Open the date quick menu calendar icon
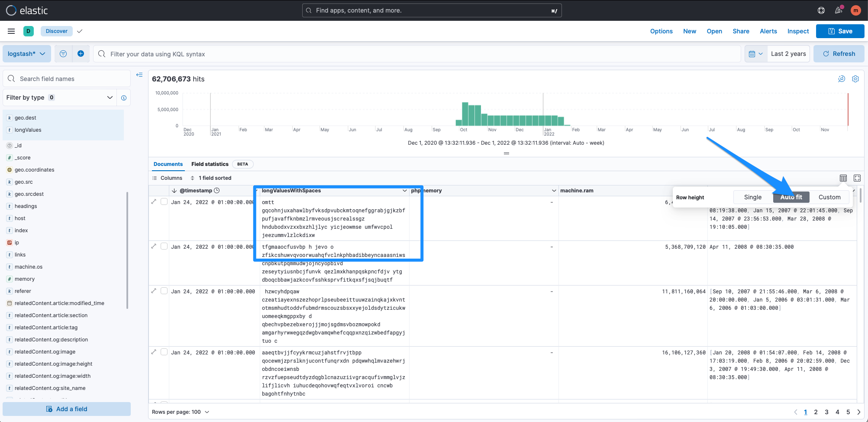Screen dimensions: 868x422 [x=756, y=54]
